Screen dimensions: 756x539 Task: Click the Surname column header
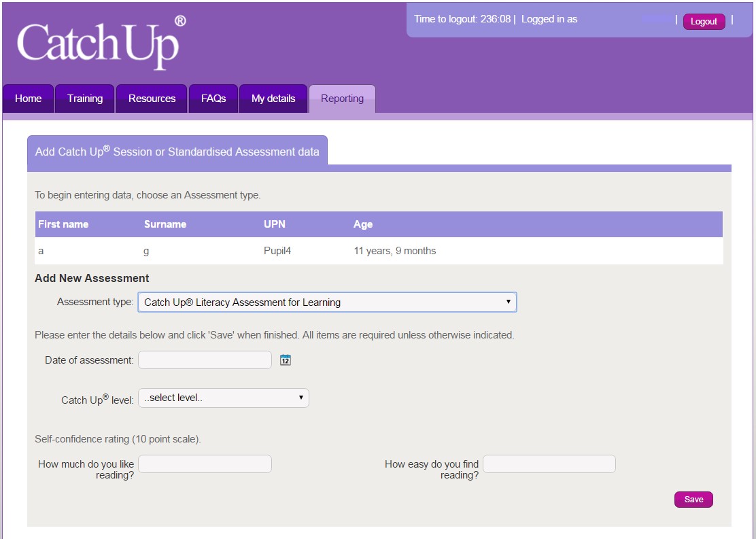tap(165, 224)
